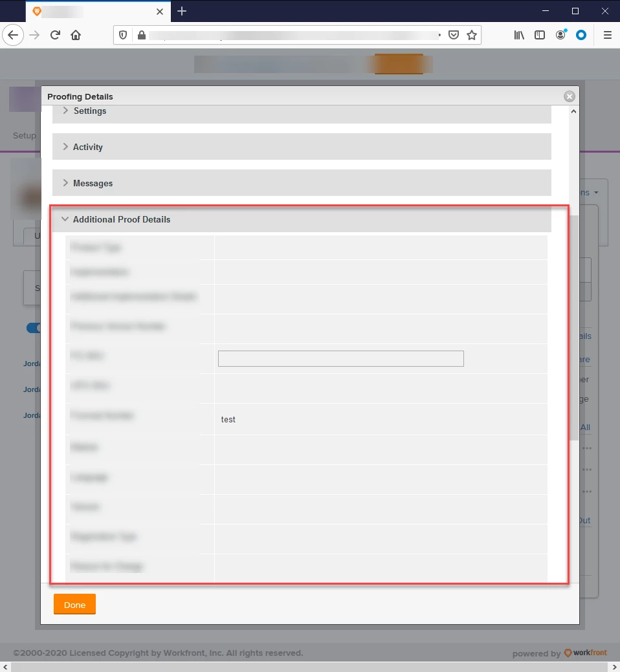620x672 pixels.
Task: Click the empty text input field
Action: coord(341,359)
